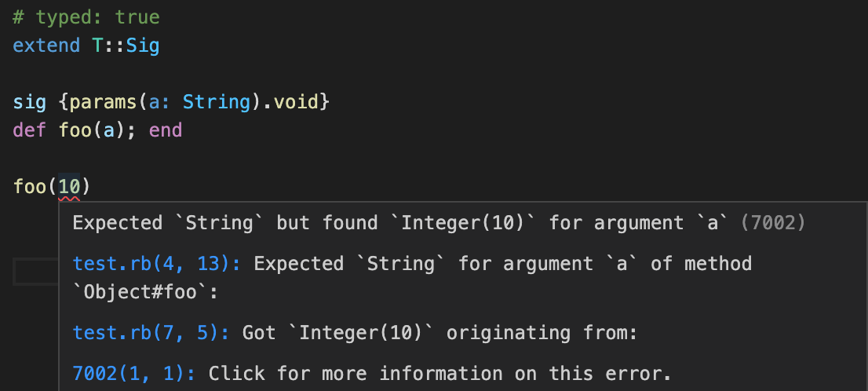The height and width of the screenshot is (391, 868).
Task: Click the extend keyword
Action: point(46,46)
